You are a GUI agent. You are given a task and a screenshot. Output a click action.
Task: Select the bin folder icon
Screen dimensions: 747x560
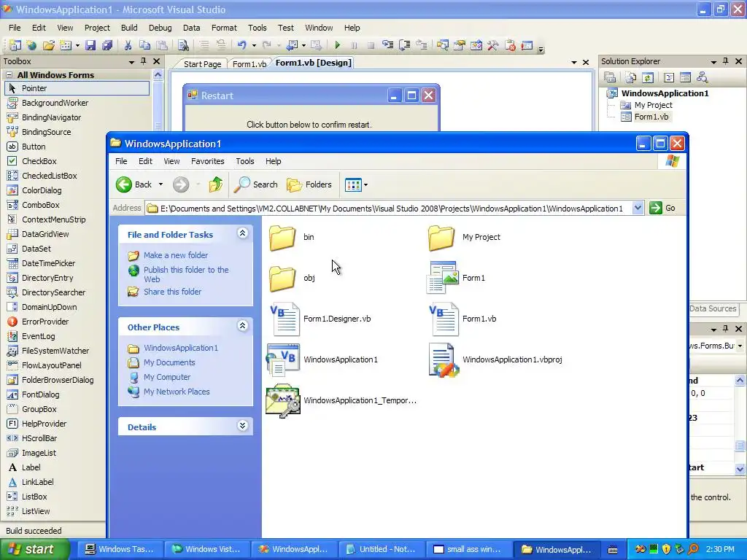coord(282,237)
